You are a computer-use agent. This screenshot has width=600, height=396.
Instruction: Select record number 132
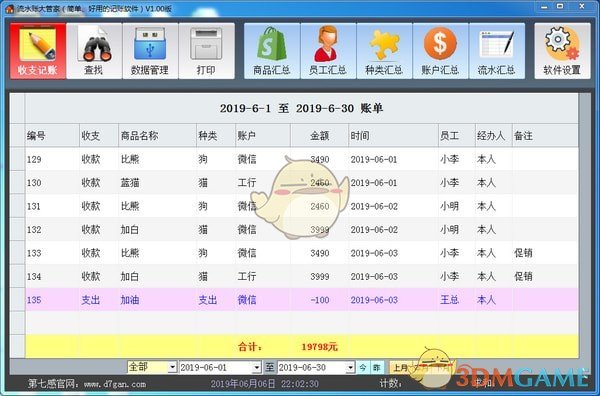[34, 230]
